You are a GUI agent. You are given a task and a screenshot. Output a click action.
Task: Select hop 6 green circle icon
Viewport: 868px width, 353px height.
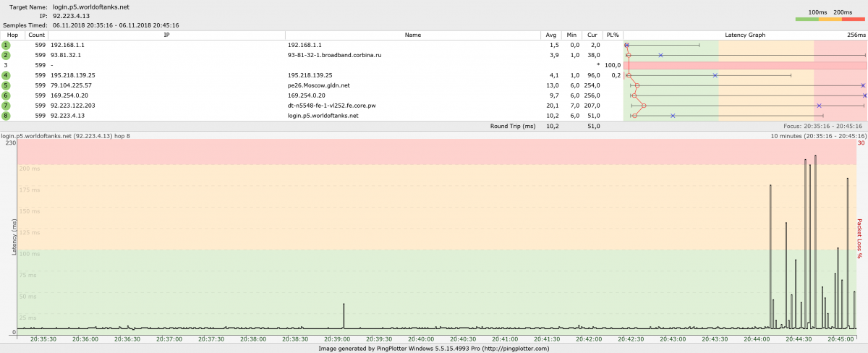click(6, 95)
